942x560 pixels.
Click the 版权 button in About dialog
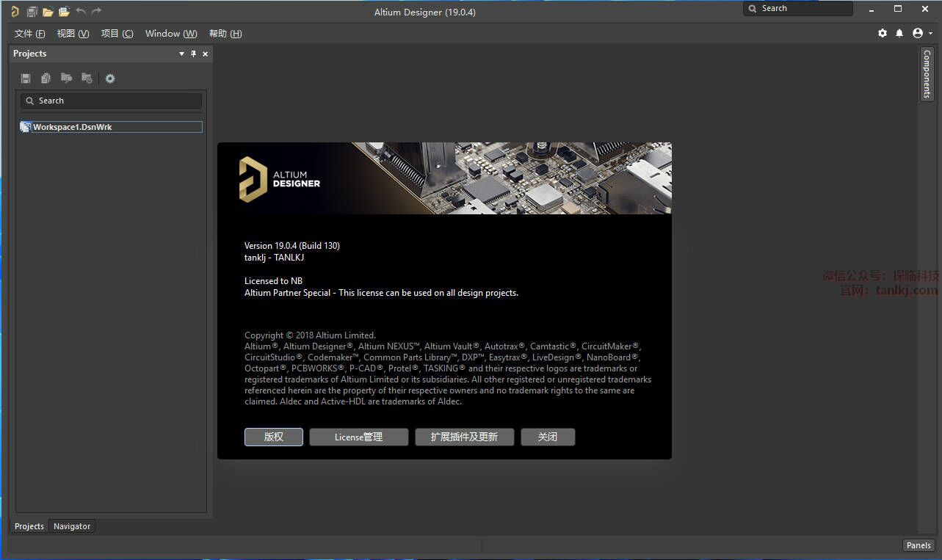pyautogui.click(x=274, y=437)
